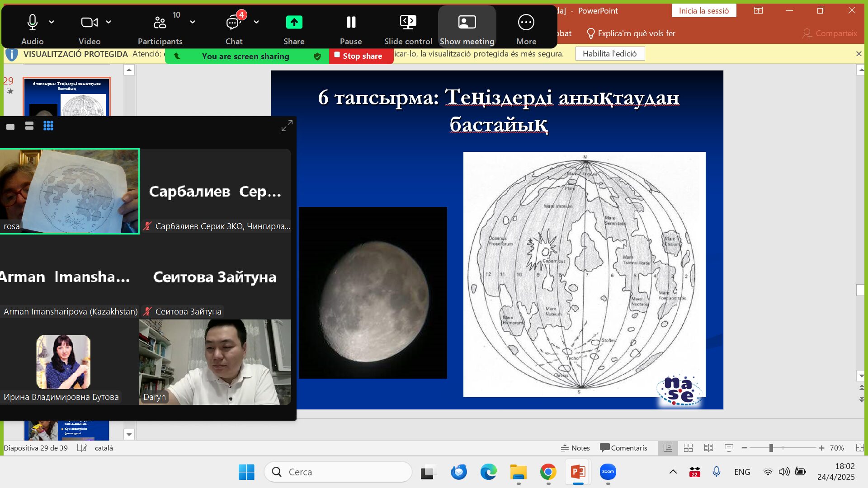Screen dimensions: 868x488
Task: Adjust the zoom level slider in the status bar
Action: [x=771, y=448]
